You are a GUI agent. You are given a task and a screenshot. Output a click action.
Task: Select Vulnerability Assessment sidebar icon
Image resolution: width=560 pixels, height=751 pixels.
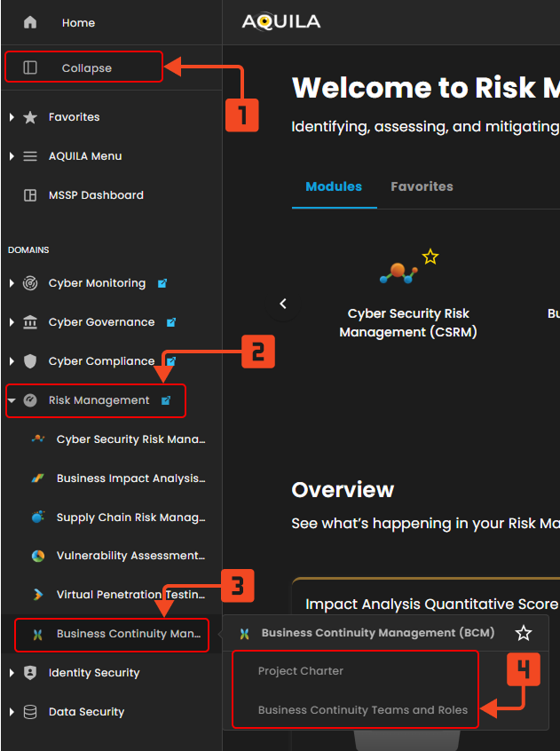pyautogui.click(x=38, y=556)
